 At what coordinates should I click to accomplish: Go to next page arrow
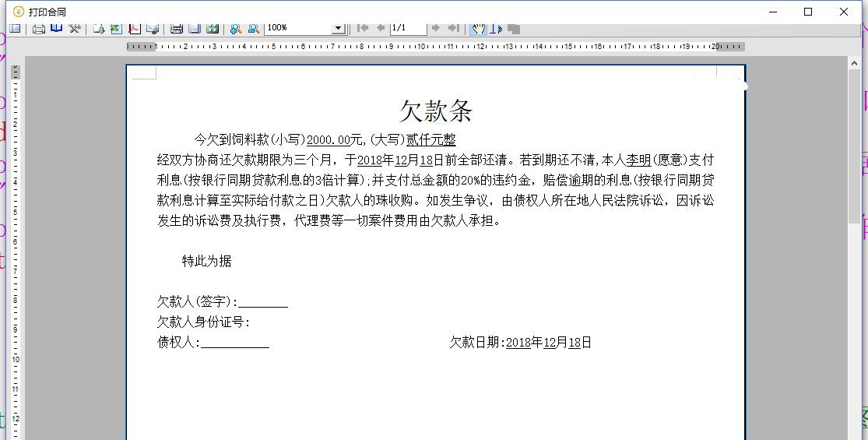(x=436, y=28)
